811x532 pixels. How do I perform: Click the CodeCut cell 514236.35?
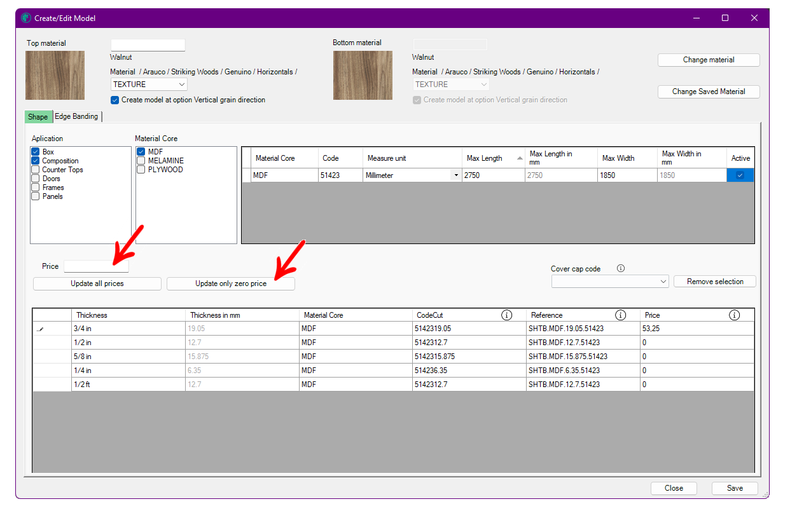pos(469,371)
